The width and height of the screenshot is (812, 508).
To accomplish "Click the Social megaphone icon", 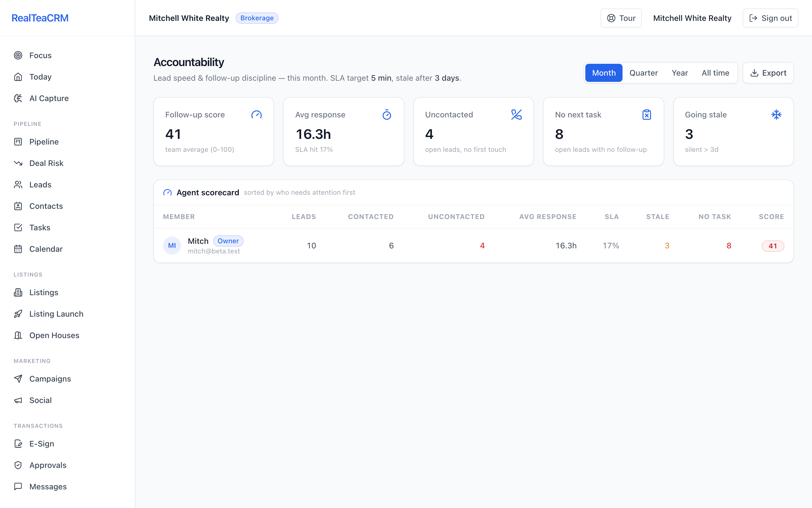I will tap(18, 400).
